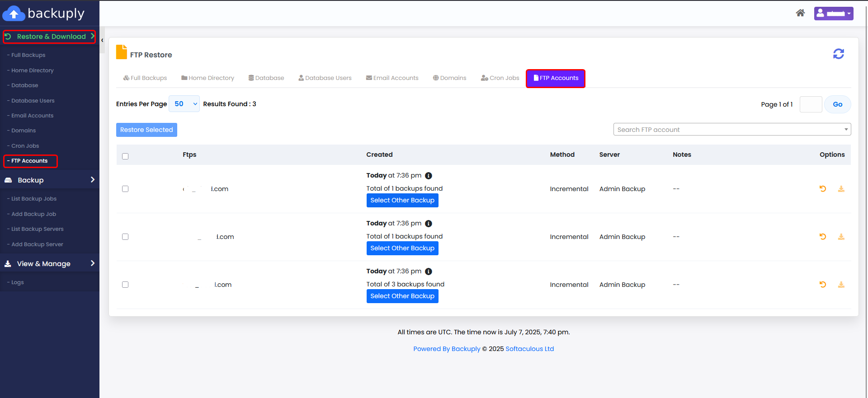
Task: Open Cron Jobs in the sidebar
Action: pos(25,146)
